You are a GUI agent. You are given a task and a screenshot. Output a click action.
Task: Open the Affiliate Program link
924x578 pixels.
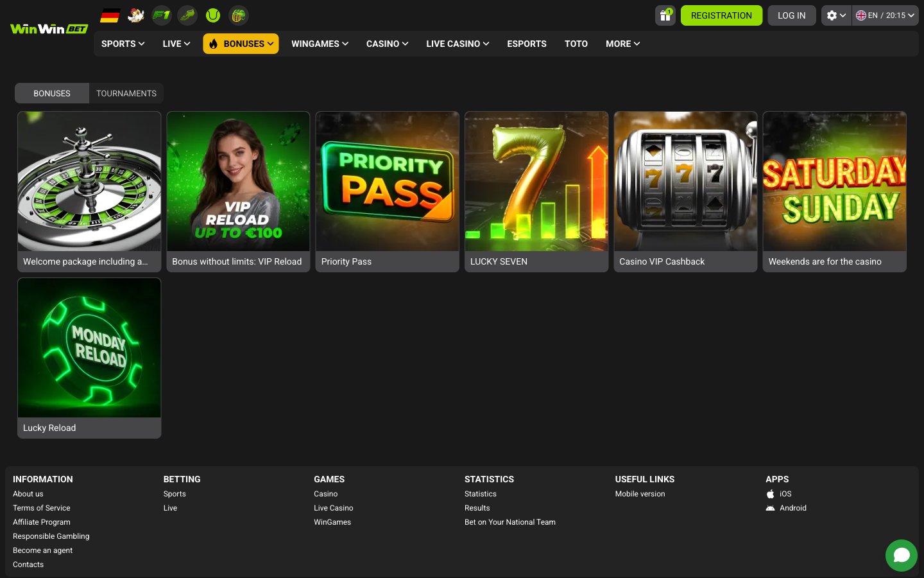(42, 522)
